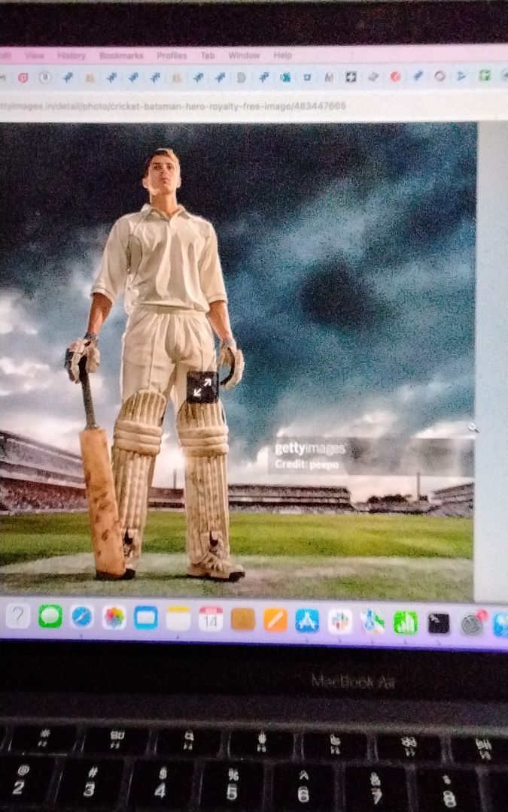Click the expand fullscreen arrows icon
The width and height of the screenshot is (508, 812).
(202, 386)
